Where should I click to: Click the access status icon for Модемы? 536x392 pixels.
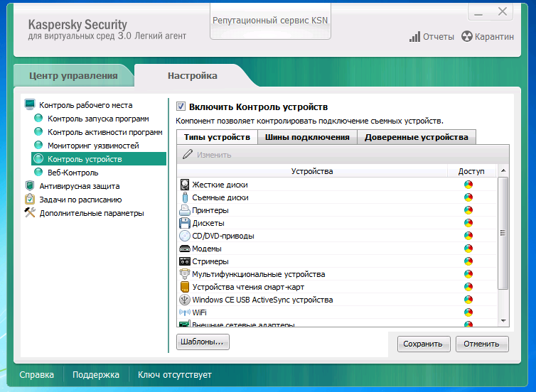click(468, 249)
